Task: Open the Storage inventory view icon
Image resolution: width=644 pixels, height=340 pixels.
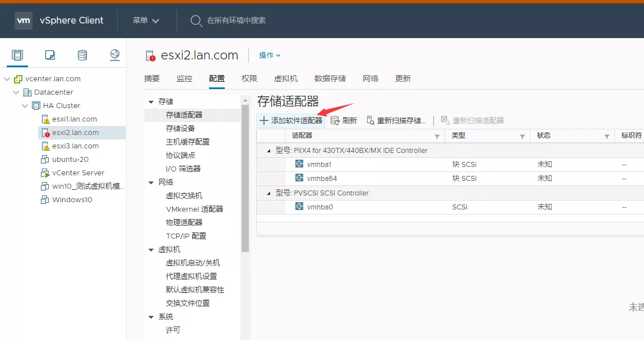Action: [82, 55]
